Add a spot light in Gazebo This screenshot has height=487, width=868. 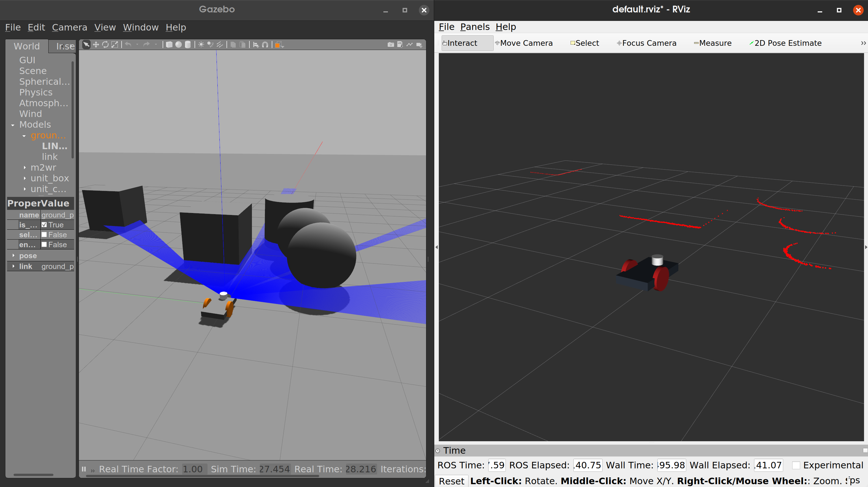click(x=210, y=44)
